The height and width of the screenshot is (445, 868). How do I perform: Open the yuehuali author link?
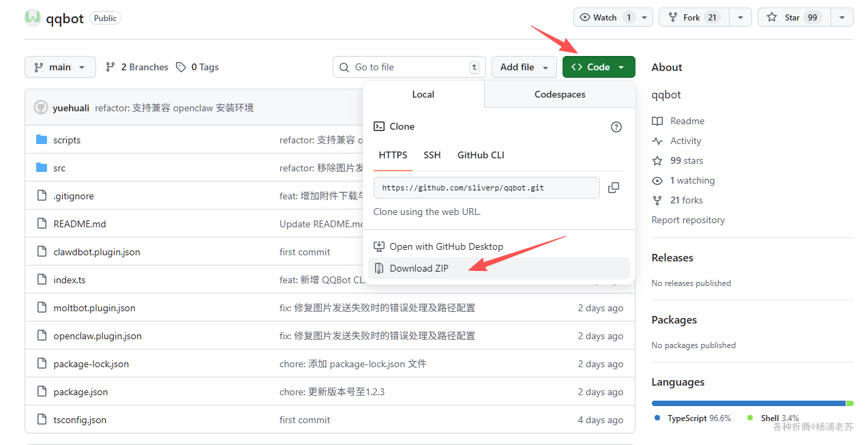(71, 108)
